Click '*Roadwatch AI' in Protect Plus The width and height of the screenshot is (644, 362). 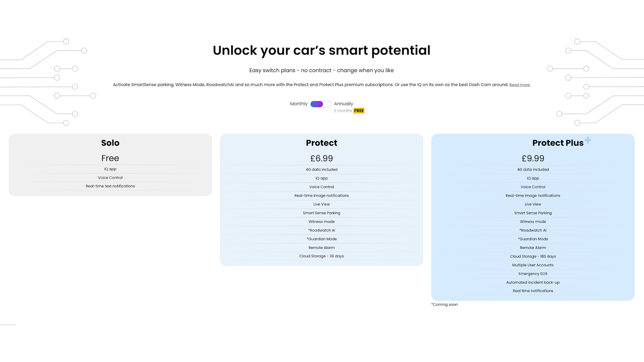533,230
